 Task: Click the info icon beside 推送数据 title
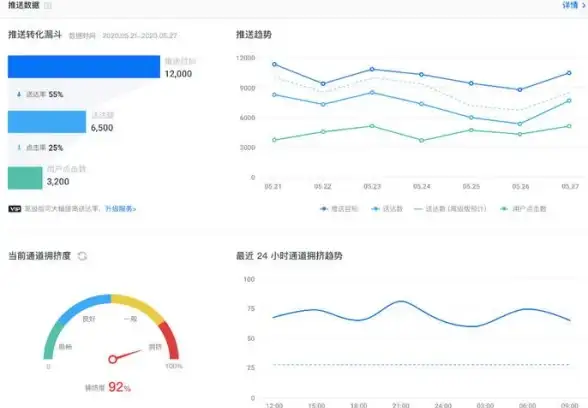(x=48, y=6)
